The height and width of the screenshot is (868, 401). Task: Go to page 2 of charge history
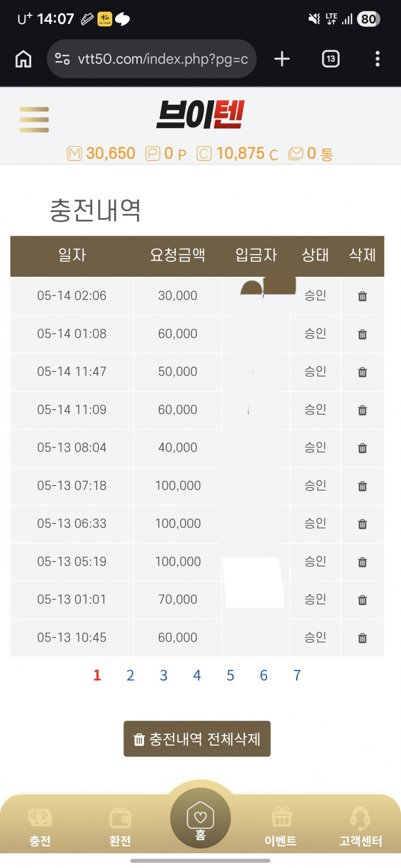(130, 676)
